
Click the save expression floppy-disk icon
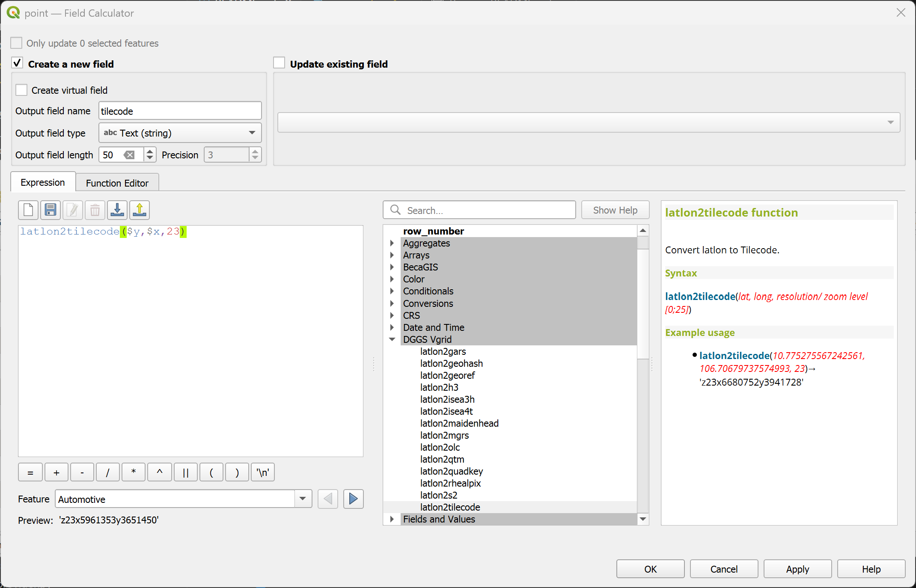(51, 210)
